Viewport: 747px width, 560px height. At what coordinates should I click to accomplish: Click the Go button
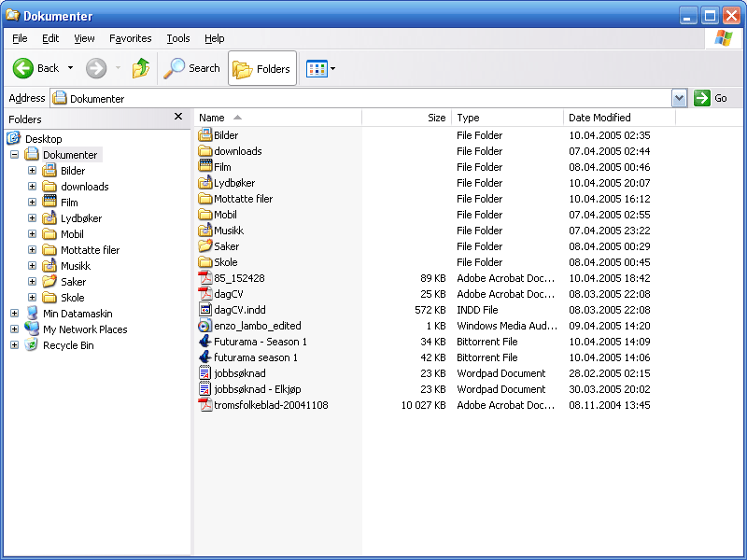tap(712, 98)
